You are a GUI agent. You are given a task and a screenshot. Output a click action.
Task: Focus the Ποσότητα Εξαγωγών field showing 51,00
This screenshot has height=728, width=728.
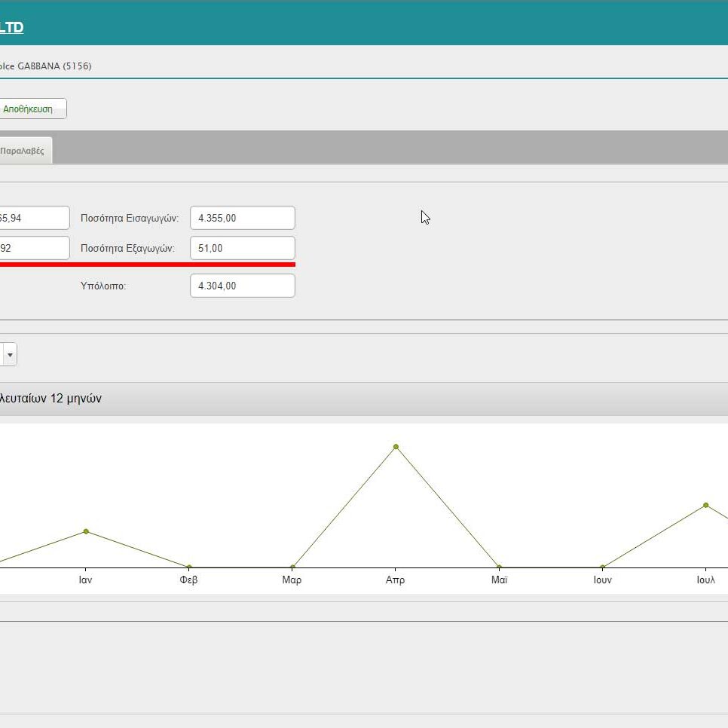click(242, 249)
